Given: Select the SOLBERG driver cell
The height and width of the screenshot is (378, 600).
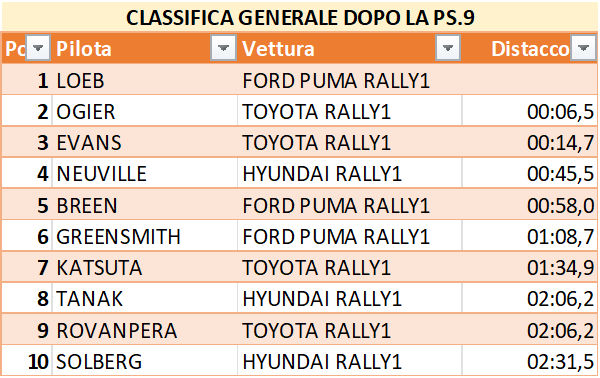Looking at the screenshot, I should 145,361.
